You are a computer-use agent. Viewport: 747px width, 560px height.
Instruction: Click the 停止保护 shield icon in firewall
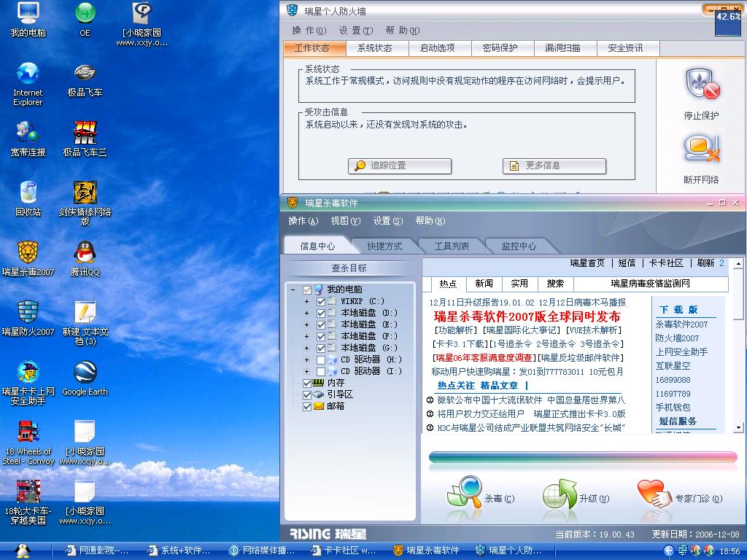(x=702, y=85)
